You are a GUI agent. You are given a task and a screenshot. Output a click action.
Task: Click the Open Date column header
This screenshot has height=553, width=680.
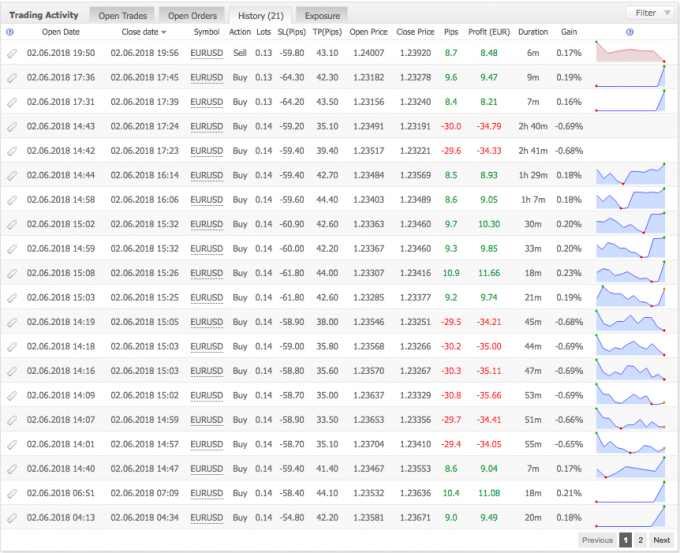coord(61,32)
